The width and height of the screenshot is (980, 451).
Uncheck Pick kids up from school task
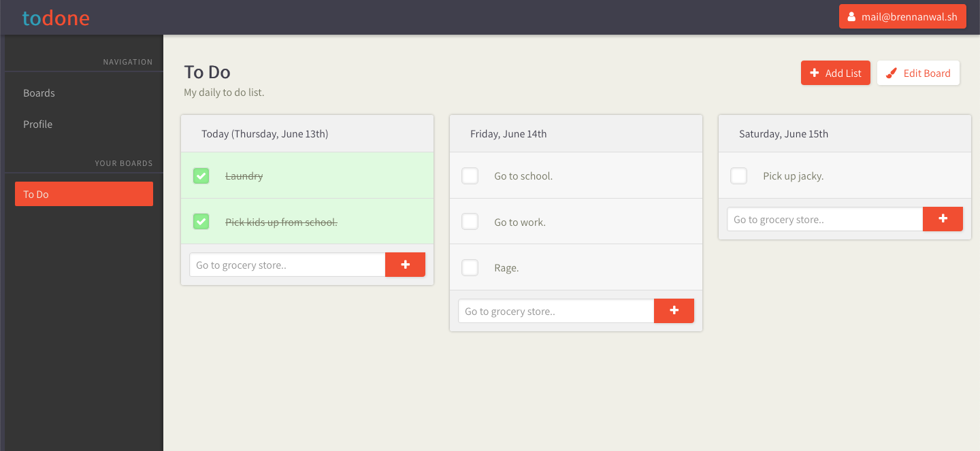pyautogui.click(x=201, y=222)
